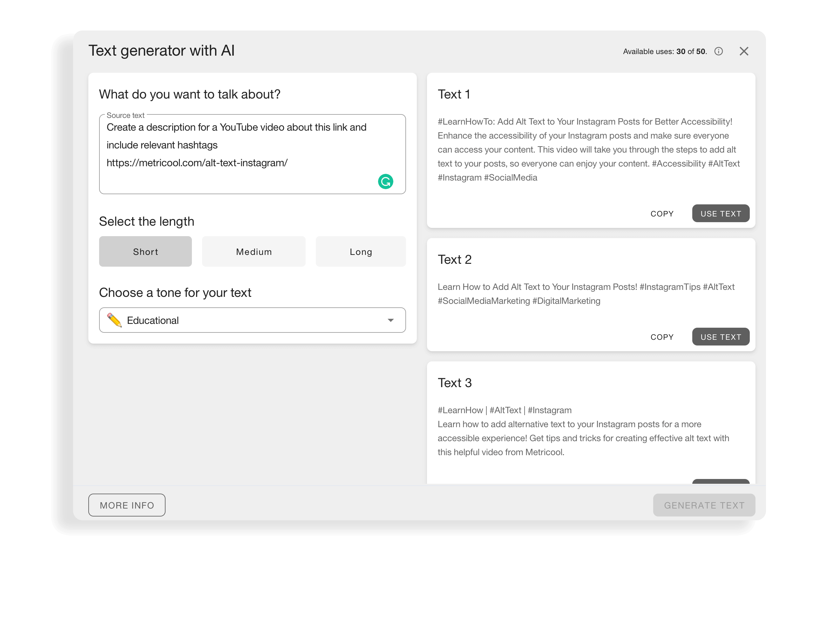Use Text 1 with the USE TEXT button

click(x=721, y=214)
